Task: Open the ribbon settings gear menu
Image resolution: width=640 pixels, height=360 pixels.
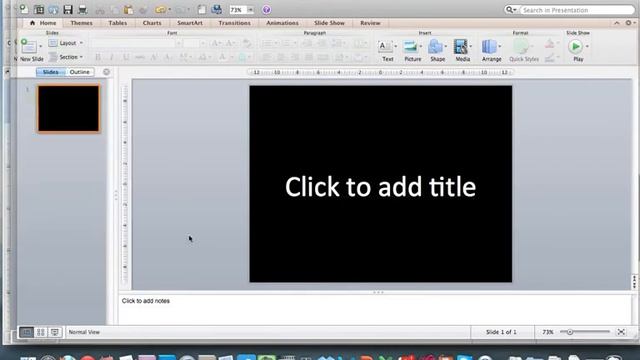Action: coord(629,23)
